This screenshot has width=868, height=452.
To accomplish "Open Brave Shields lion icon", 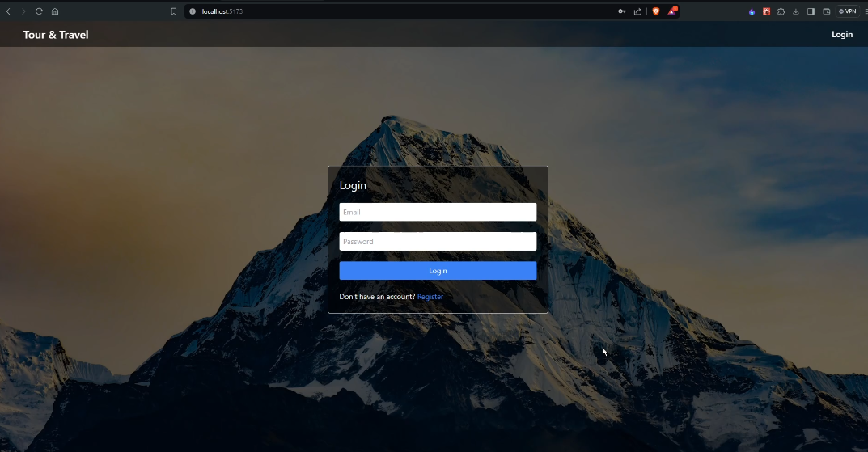I will pos(656,11).
